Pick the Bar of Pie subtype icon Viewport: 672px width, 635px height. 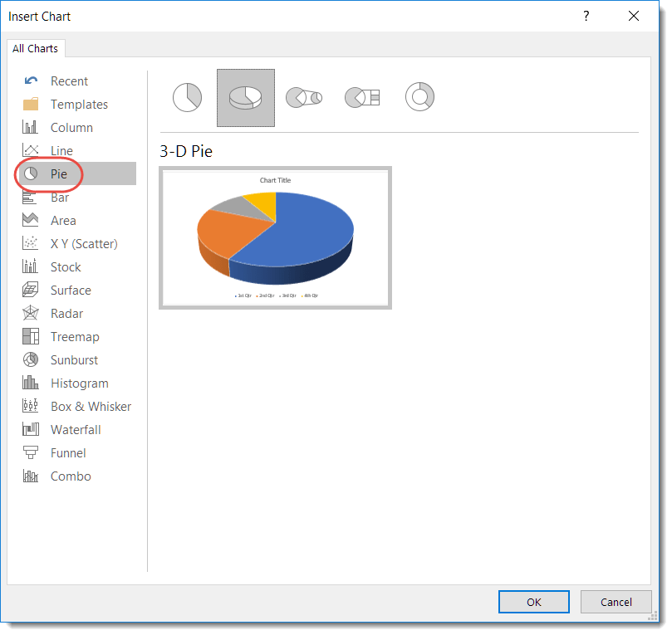[362, 98]
